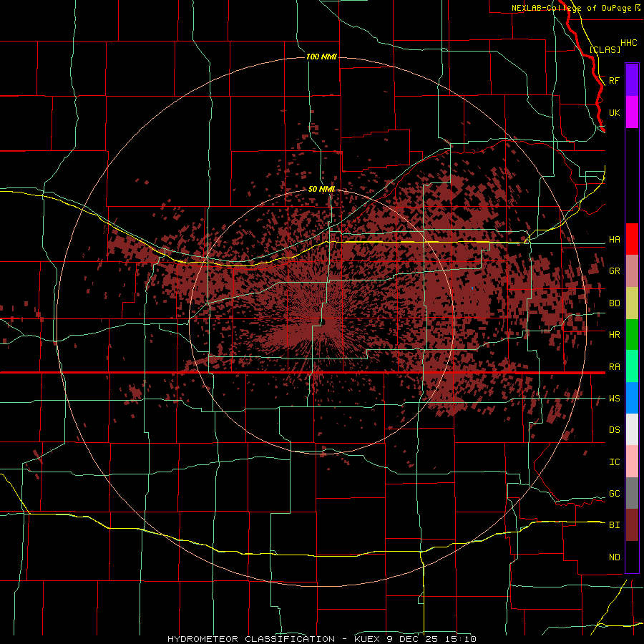Click the HR green legend swatch
The height and width of the screenshot is (644, 644).
[632, 335]
